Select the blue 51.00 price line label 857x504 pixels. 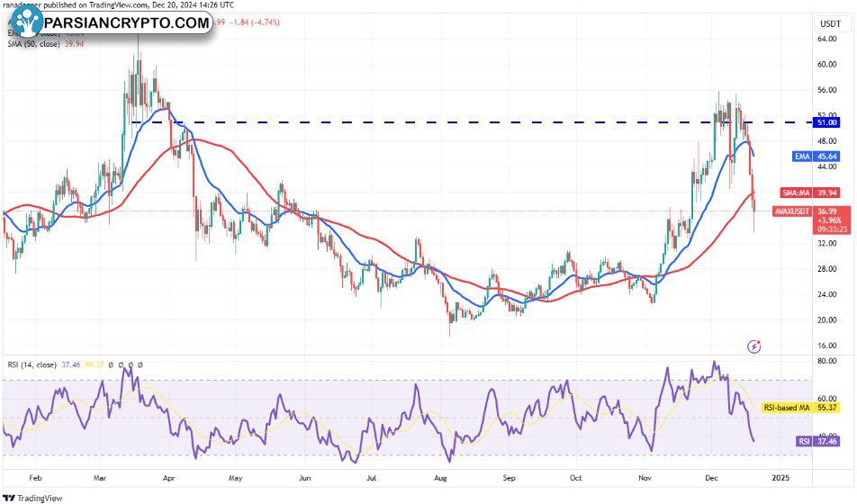(x=827, y=122)
